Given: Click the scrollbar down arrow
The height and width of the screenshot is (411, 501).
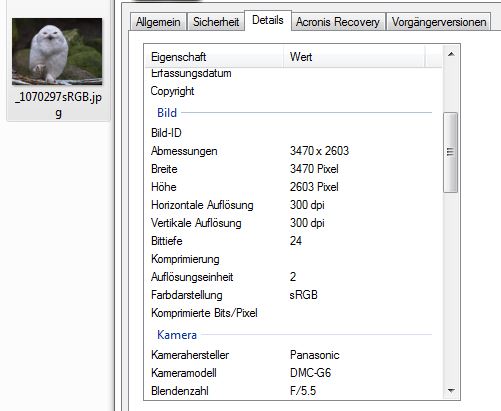Looking at the screenshot, I should [451, 390].
